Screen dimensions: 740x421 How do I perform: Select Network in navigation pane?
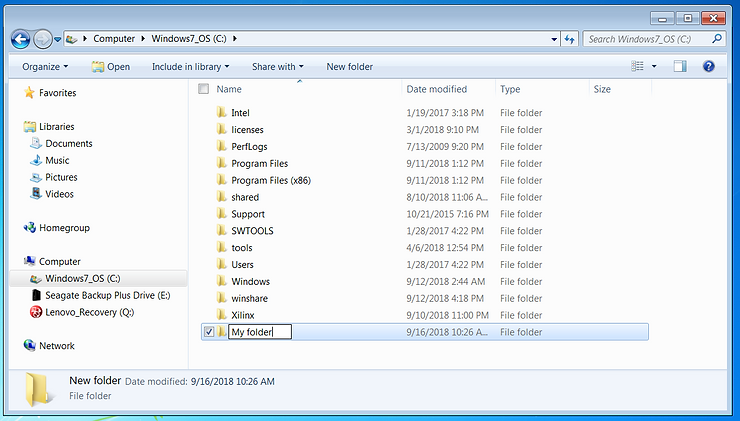tap(56, 346)
